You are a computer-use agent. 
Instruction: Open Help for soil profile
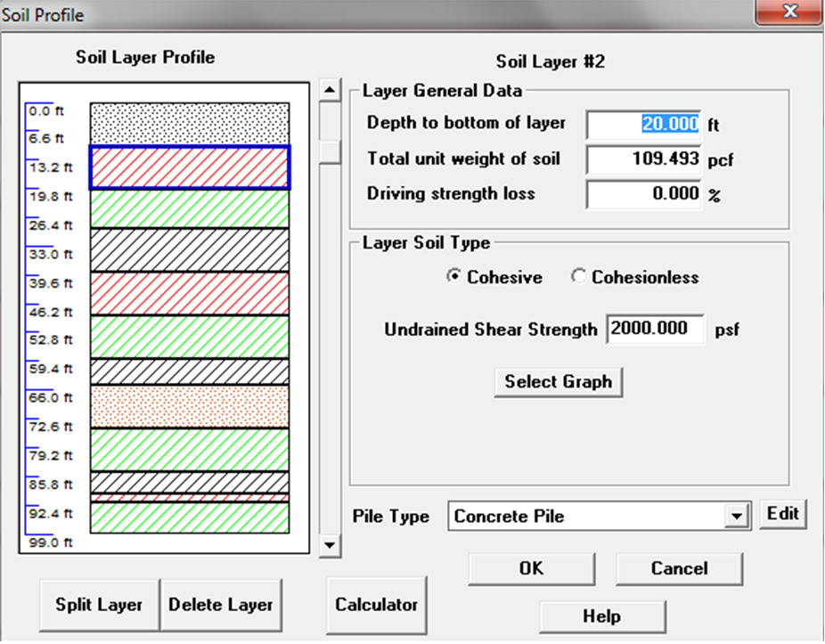(601, 616)
